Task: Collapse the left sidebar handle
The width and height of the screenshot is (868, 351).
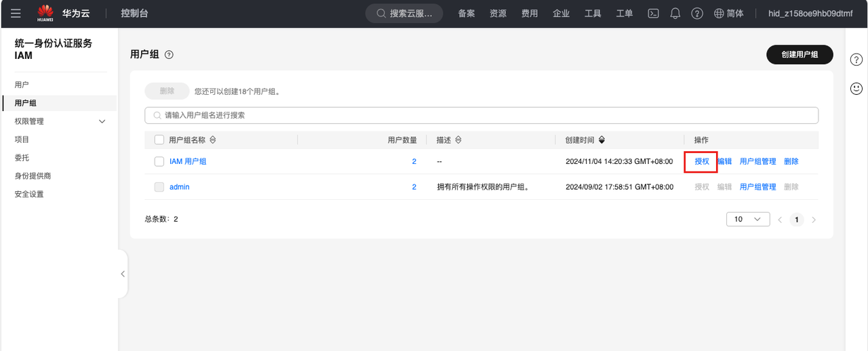Action: coord(123,274)
